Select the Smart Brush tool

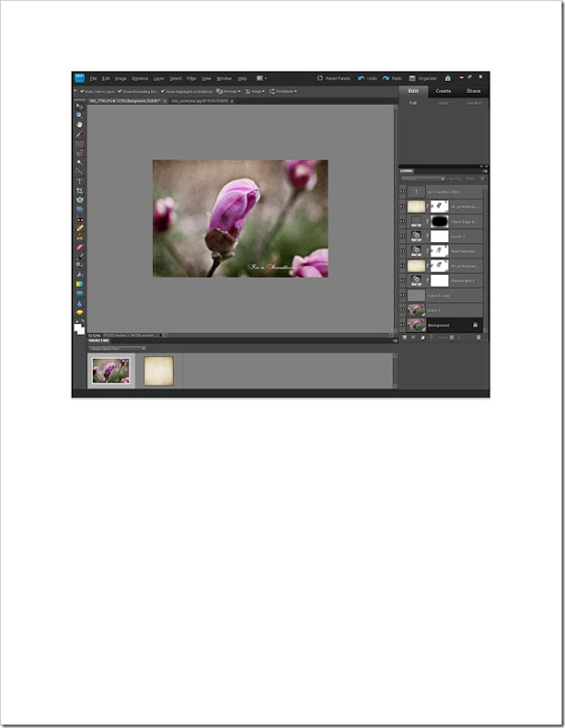coord(79,266)
